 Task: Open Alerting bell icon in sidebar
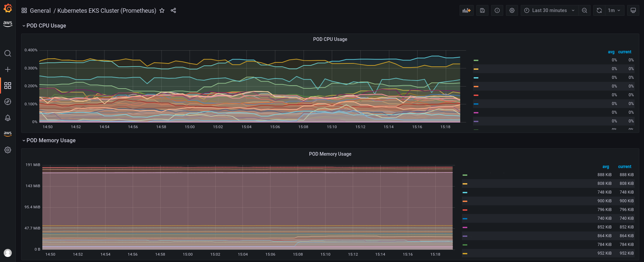coord(8,118)
